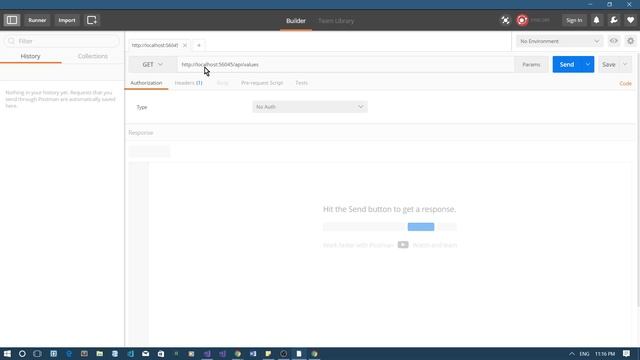Click the ENG language indicator
Viewport: 640px width, 360px height.
point(584,353)
